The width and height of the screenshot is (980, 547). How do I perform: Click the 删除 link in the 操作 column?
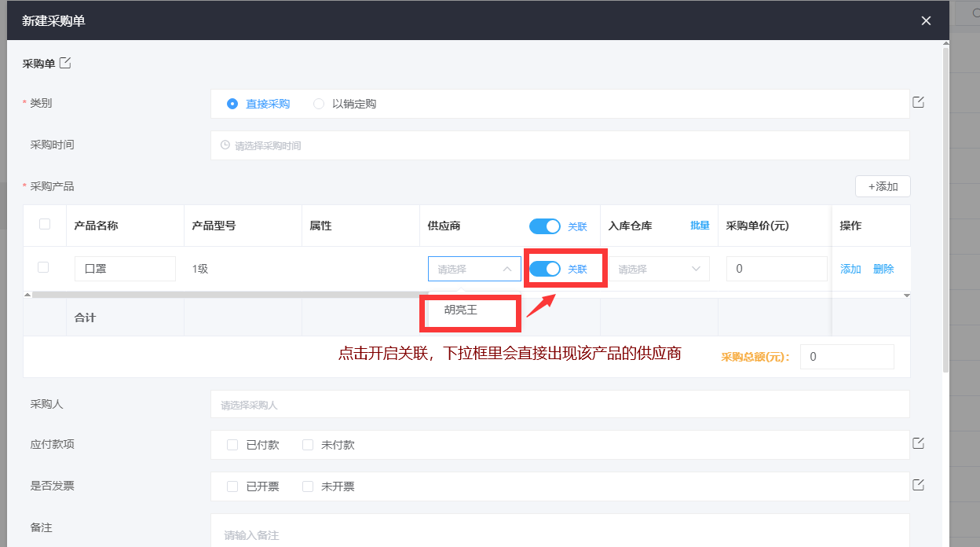point(883,269)
